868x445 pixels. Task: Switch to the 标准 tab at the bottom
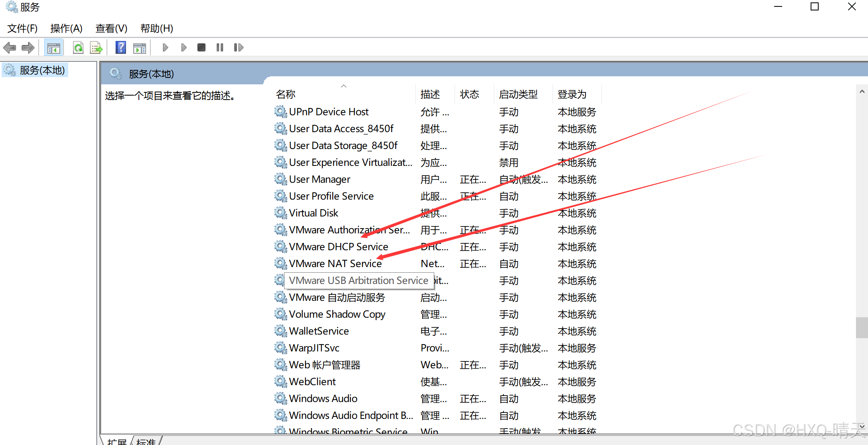[x=146, y=441]
